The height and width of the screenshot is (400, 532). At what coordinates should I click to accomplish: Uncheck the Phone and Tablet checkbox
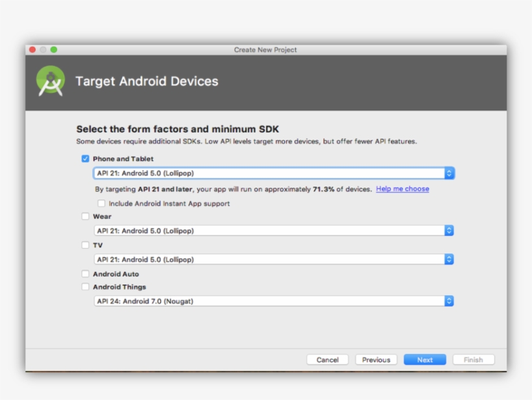point(86,158)
